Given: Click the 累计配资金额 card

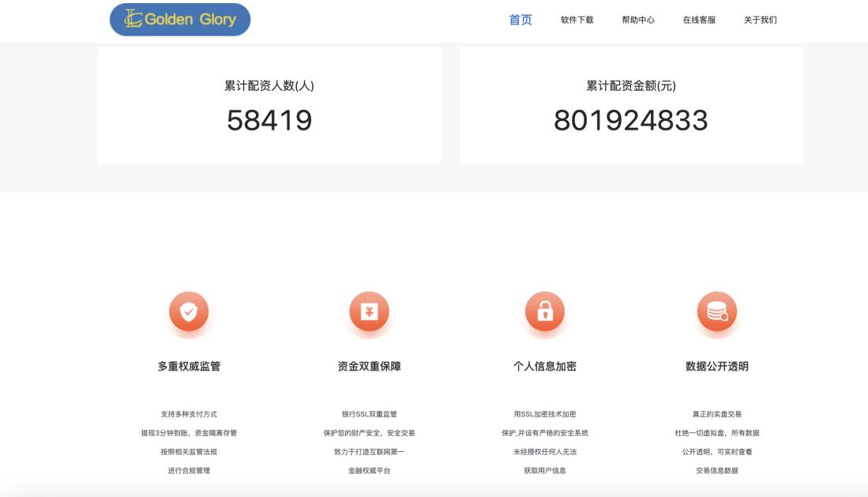Looking at the screenshot, I should tap(629, 104).
